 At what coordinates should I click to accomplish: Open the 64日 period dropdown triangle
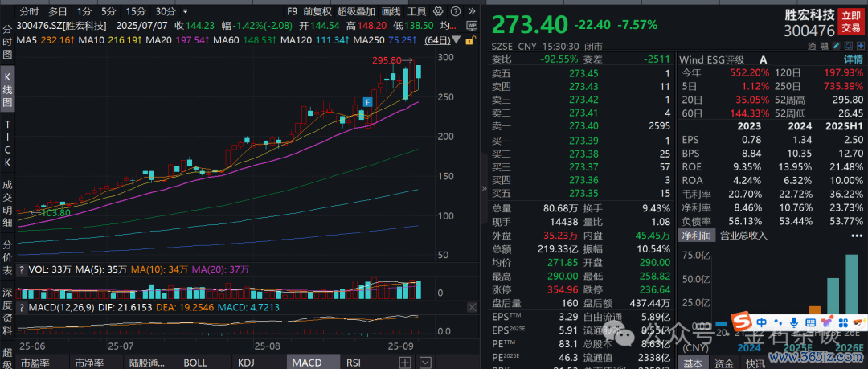pos(456,40)
